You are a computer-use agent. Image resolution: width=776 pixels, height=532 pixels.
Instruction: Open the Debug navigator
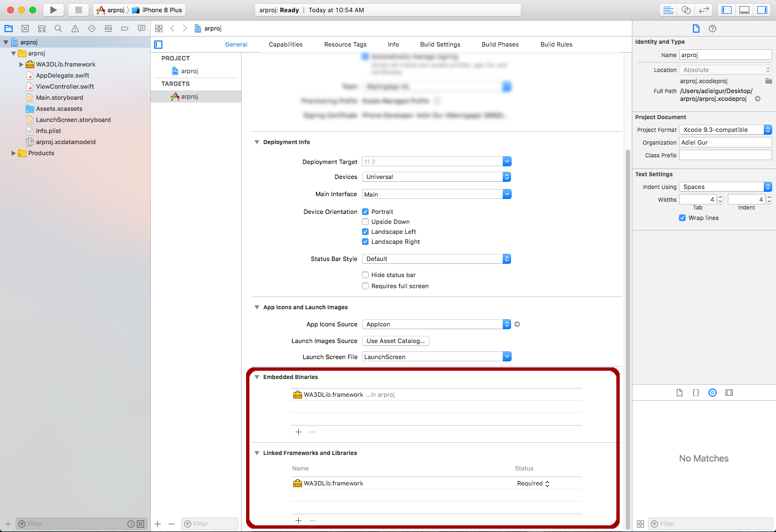(x=108, y=28)
